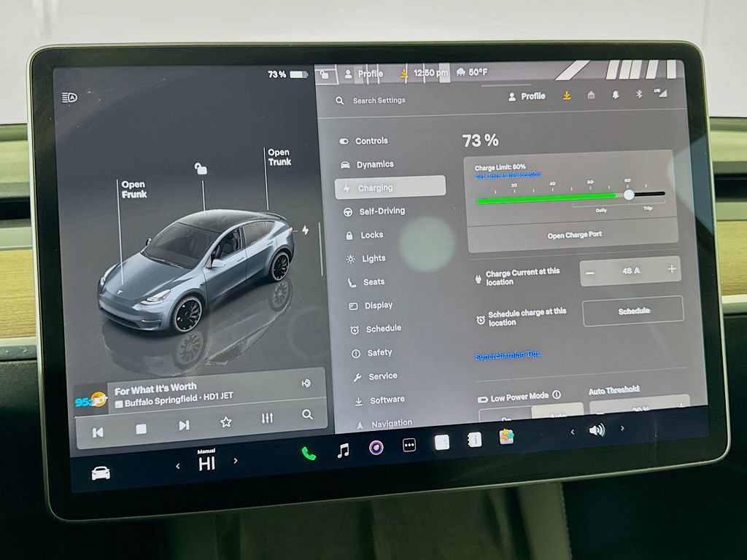The image size is (747, 560).
Task: Open notifications with the bell icon
Action: [616, 95]
